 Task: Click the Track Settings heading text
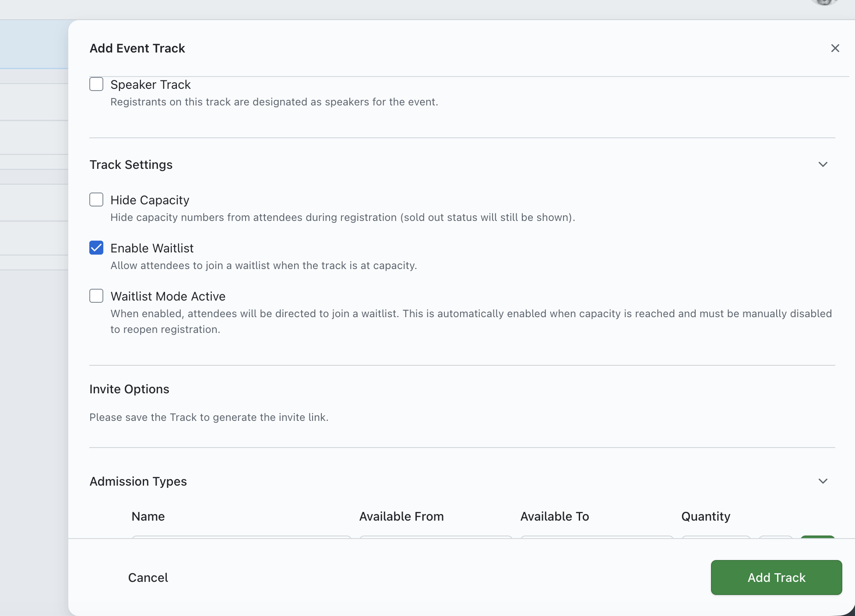click(131, 164)
